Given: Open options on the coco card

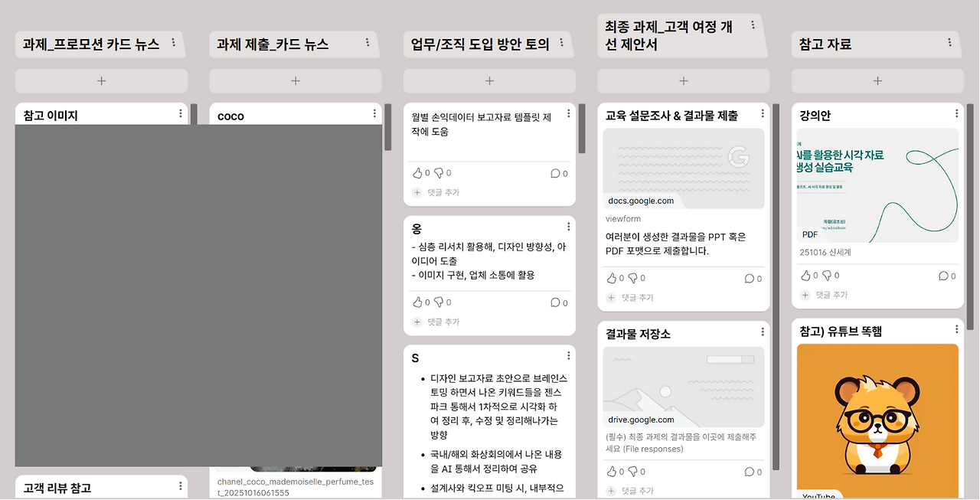Looking at the screenshot, I should (x=374, y=113).
